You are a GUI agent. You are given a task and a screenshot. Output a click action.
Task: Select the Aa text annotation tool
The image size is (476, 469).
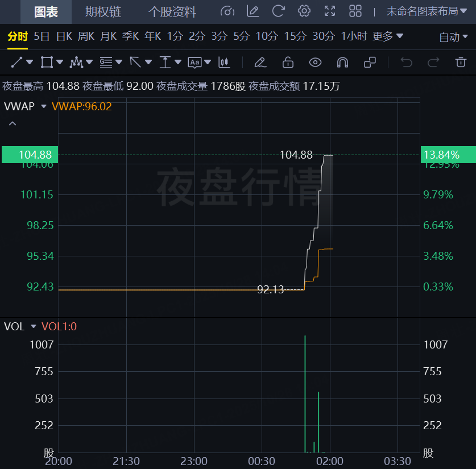(x=194, y=63)
